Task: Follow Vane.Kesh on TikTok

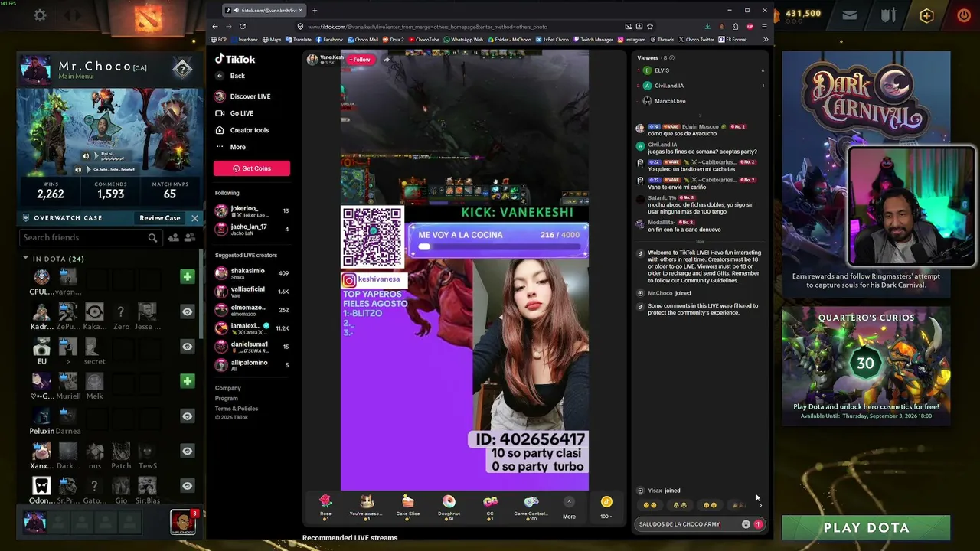Action: 360,60
